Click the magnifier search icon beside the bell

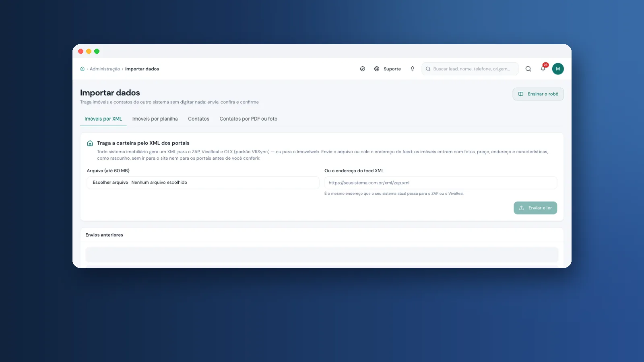click(528, 69)
